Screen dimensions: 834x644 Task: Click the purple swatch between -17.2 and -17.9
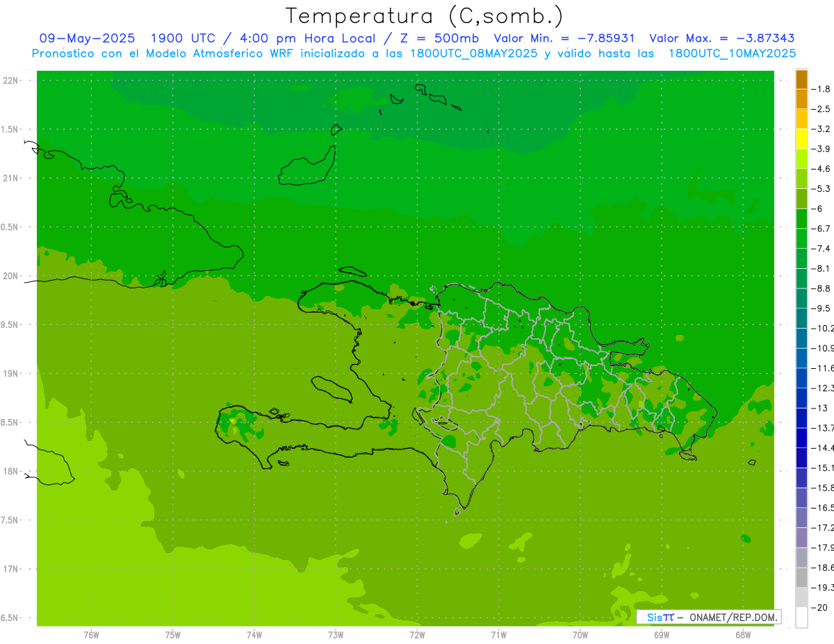(x=801, y=537)
